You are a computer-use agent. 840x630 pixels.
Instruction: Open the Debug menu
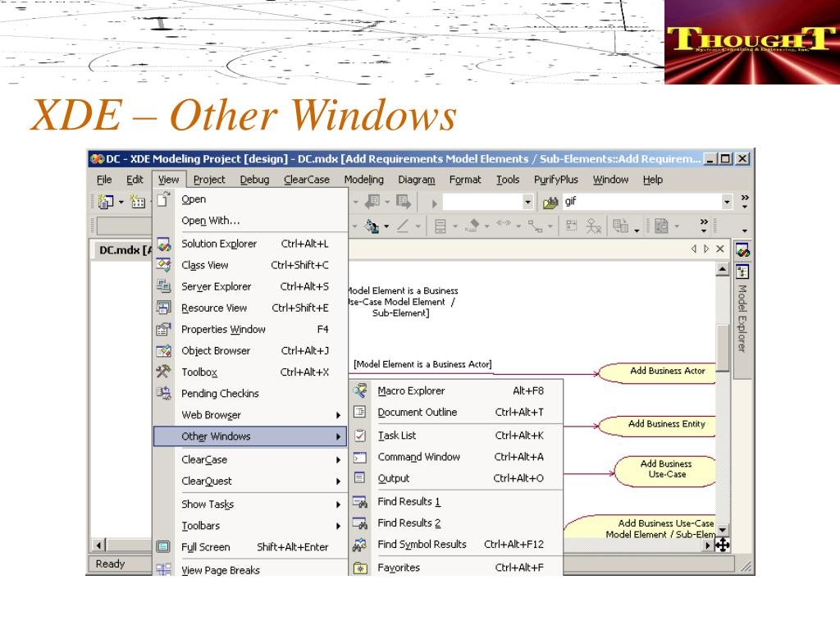coord(254,180)
